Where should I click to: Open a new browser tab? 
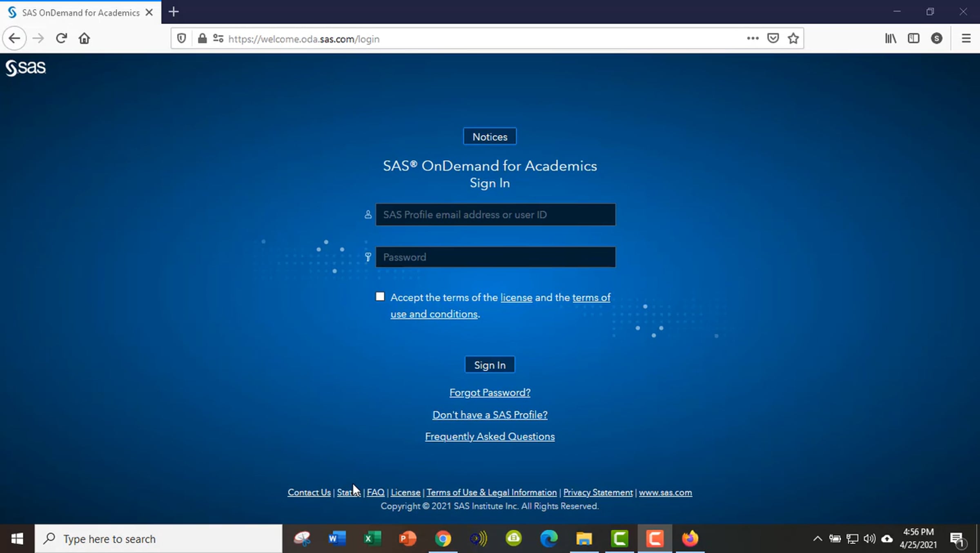coord(174,12)
